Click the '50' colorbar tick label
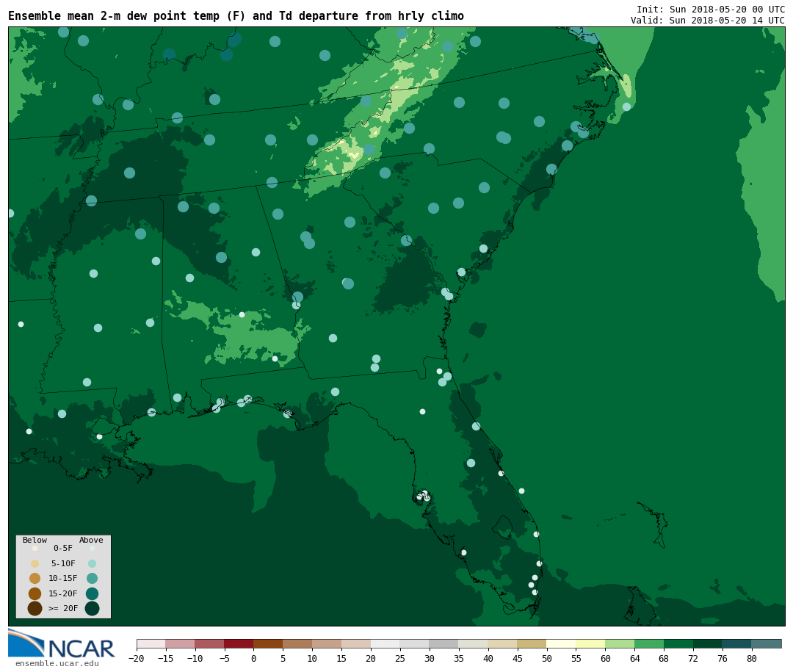This screenshot has width=793, height=672. tap(547, 658)
